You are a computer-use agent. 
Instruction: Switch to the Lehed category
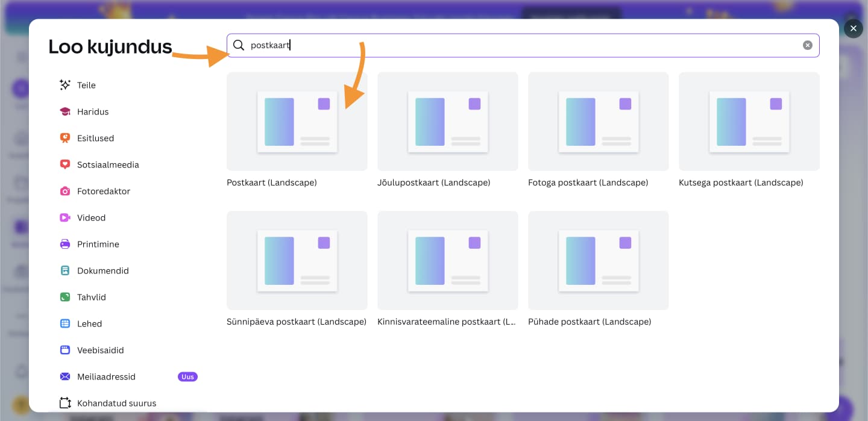click(x=89, y=323)
